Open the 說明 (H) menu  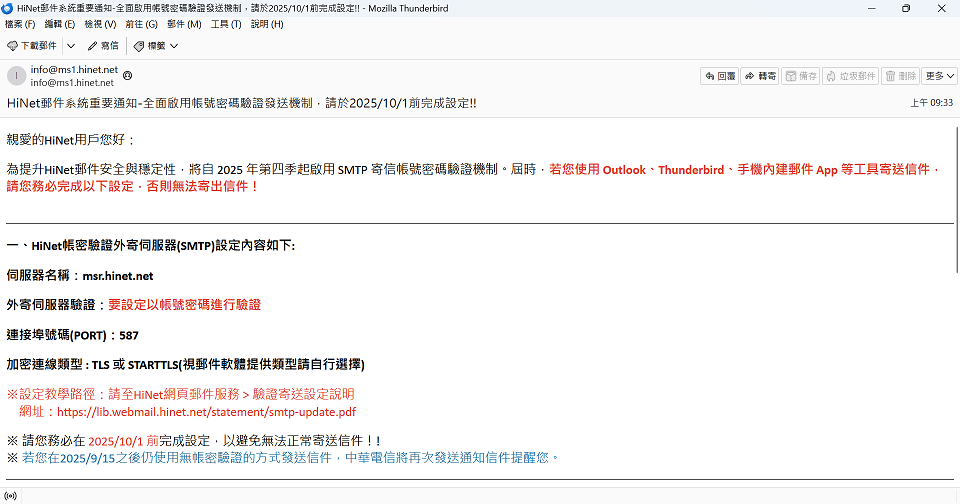(267, 24)
